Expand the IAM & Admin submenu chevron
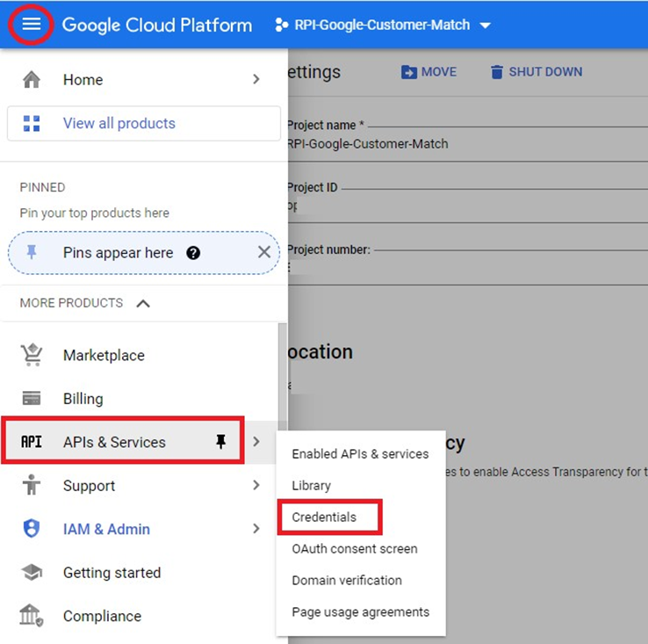648x644 pixels. 256,529
